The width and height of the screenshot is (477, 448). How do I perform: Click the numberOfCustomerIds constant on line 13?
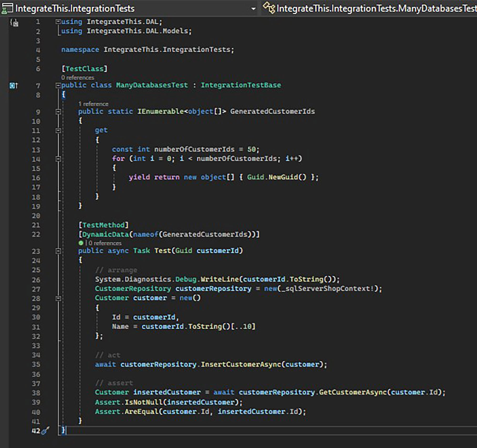(194, 149)
